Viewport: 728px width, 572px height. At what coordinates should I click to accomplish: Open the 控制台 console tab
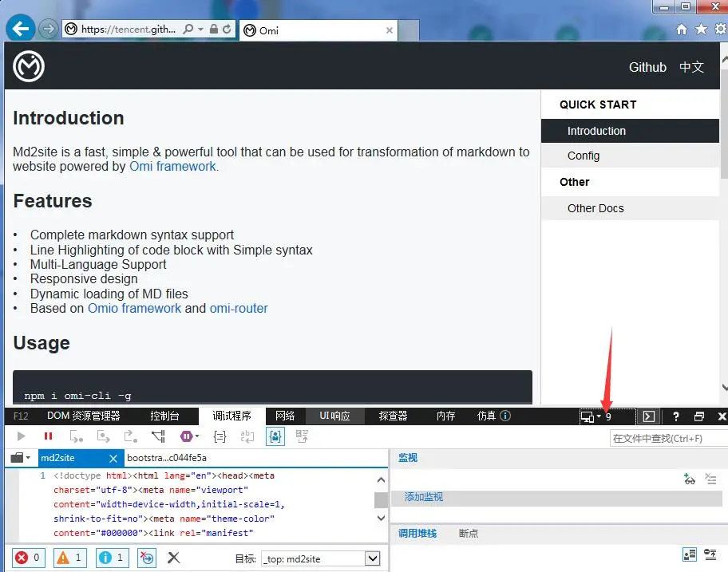pyautogui.click(x=164, y=416)
